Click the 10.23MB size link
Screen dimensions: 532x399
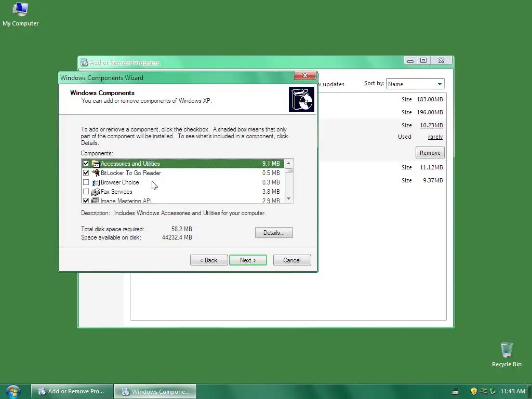point(431,125)
